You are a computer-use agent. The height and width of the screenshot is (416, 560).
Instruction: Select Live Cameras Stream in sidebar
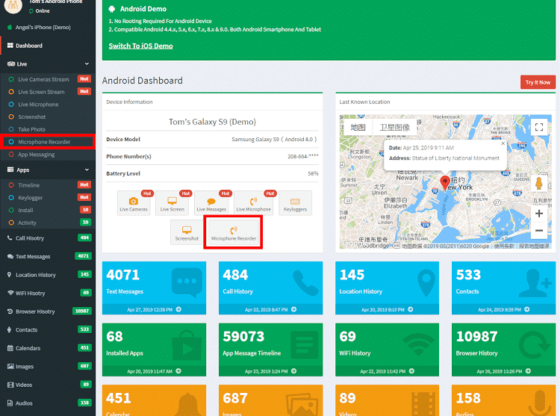click(x=48, y=79)
